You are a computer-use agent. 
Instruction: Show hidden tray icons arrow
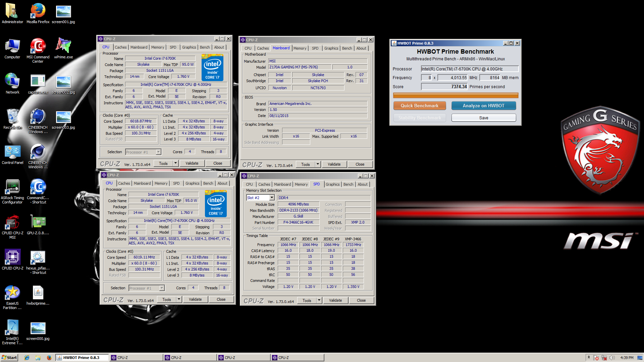589,358
